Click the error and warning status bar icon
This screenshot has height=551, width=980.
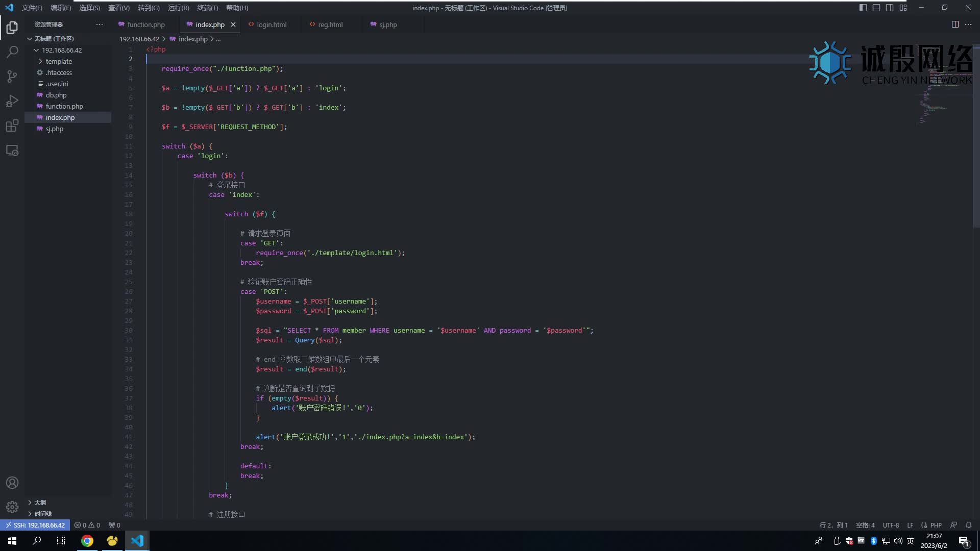click(86, 525)
